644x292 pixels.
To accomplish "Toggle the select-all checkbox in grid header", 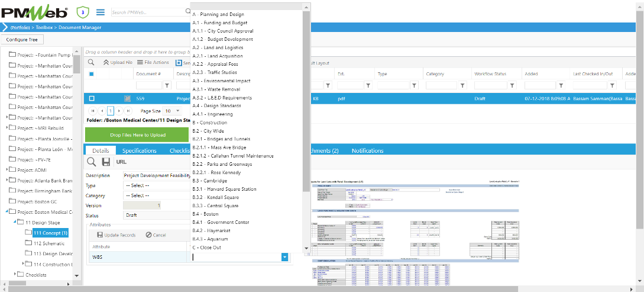I will [92, 74].
